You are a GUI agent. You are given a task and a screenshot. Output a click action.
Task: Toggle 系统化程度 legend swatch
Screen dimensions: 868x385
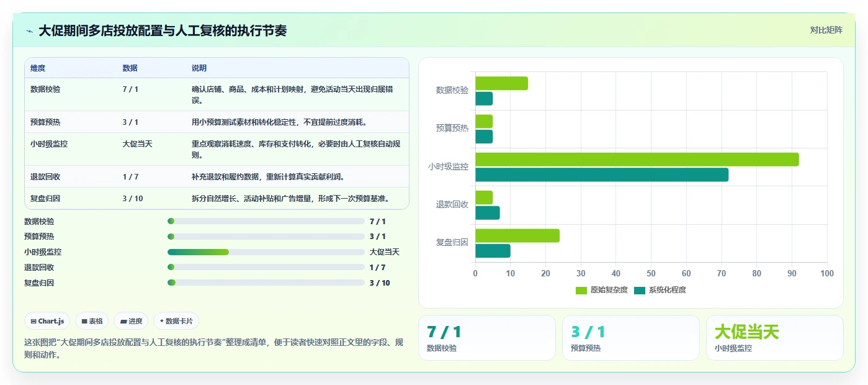pos(639,290)
